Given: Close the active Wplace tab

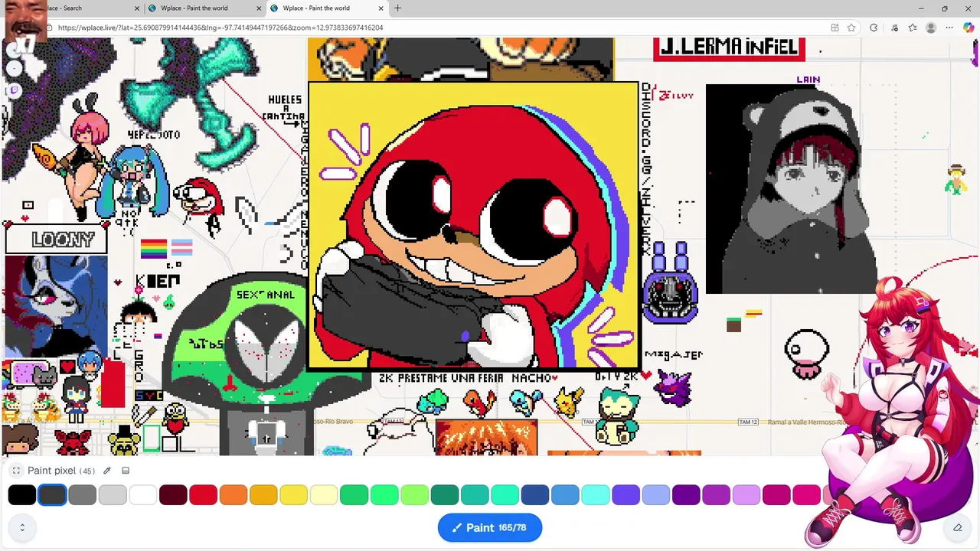Looking at the screenshot, I should click(381, 8).
